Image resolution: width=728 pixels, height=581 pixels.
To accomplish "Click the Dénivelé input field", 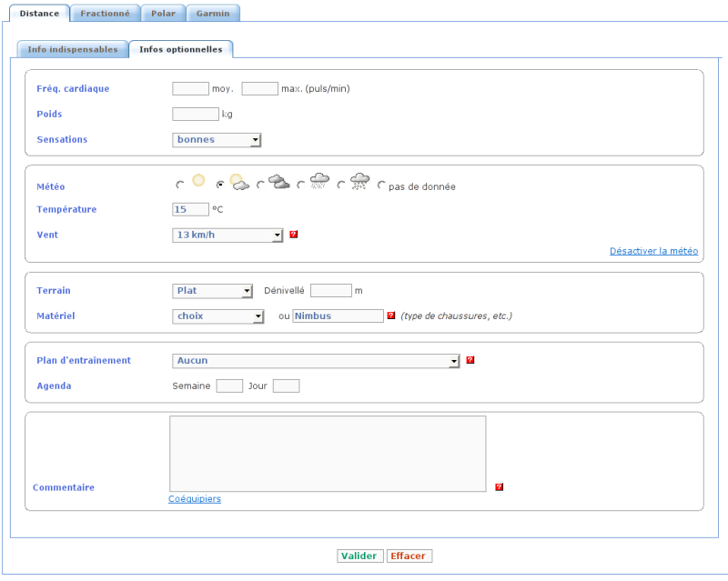I will coord(331,291).
